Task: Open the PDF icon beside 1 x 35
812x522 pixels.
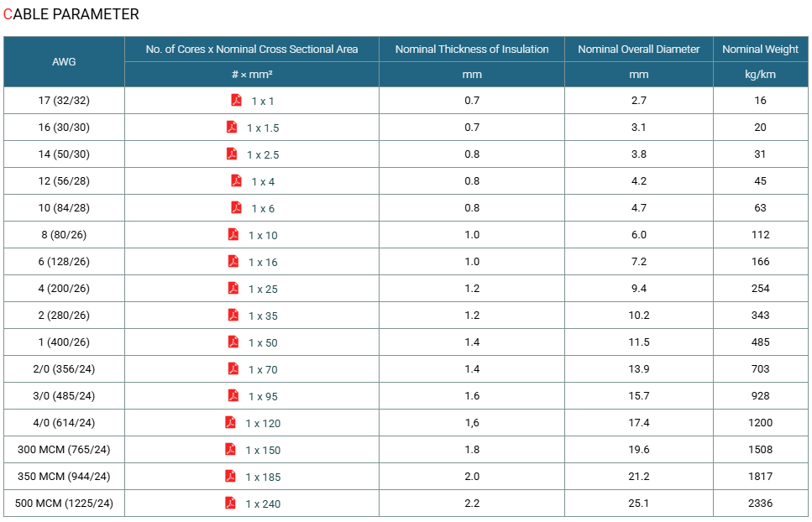Action: pyautogui.click(x=233, y=315)
